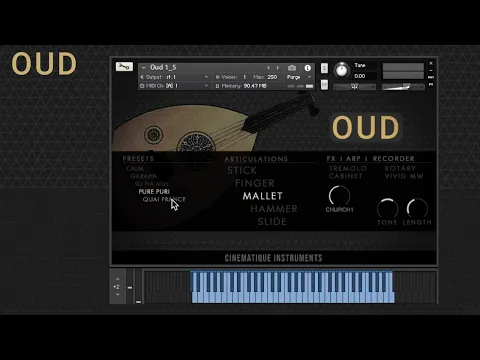Play a blue key on the virtual keyboard

point(293,287)
